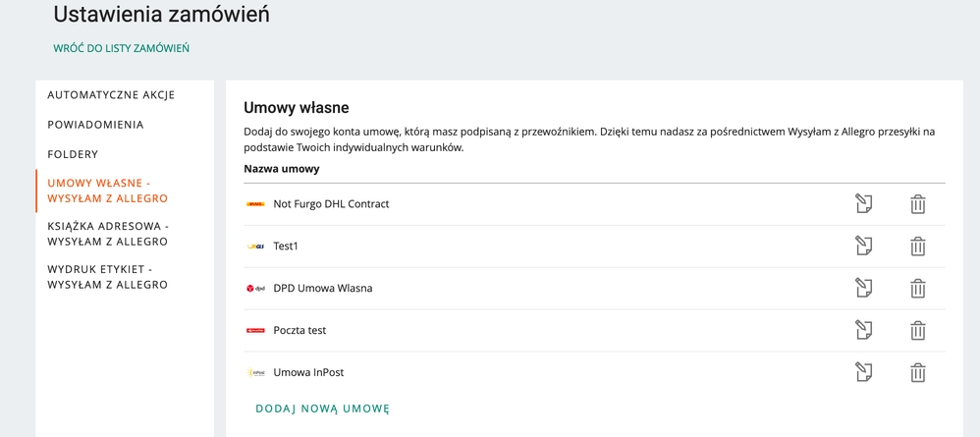Click the InPost logo in contract list
Image resolution: width=980 pixels, height=437 pixels.
click(x=255, y=372)
